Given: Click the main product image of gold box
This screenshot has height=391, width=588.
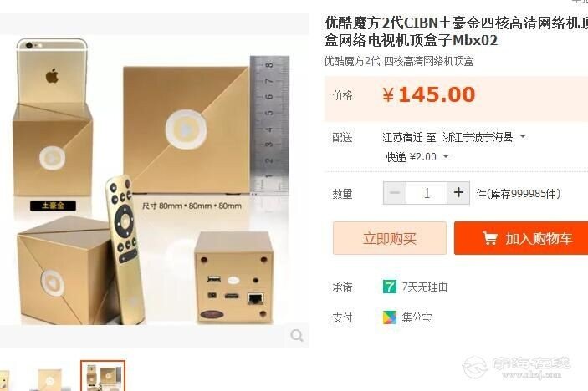Looking at the screenshot, I should click(x=155, y=180).
